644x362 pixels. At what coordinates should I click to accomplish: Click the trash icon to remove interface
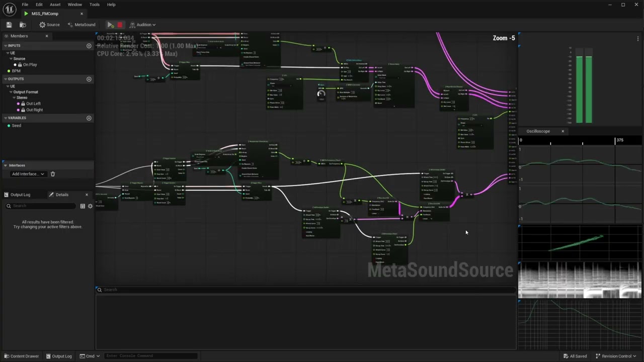[x=53, y=174]
